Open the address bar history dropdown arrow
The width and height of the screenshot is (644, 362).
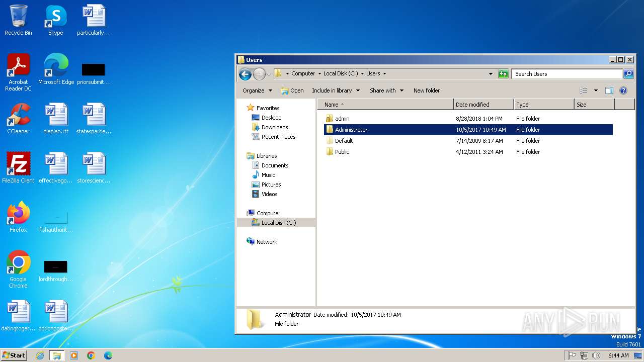[491, 74]
